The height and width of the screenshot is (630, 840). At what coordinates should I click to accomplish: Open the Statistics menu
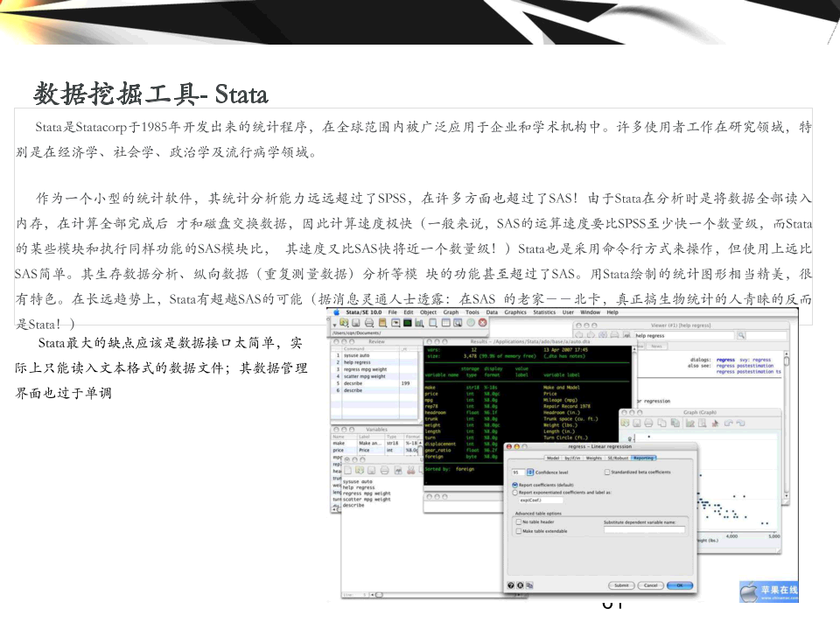tap(544, 312)
